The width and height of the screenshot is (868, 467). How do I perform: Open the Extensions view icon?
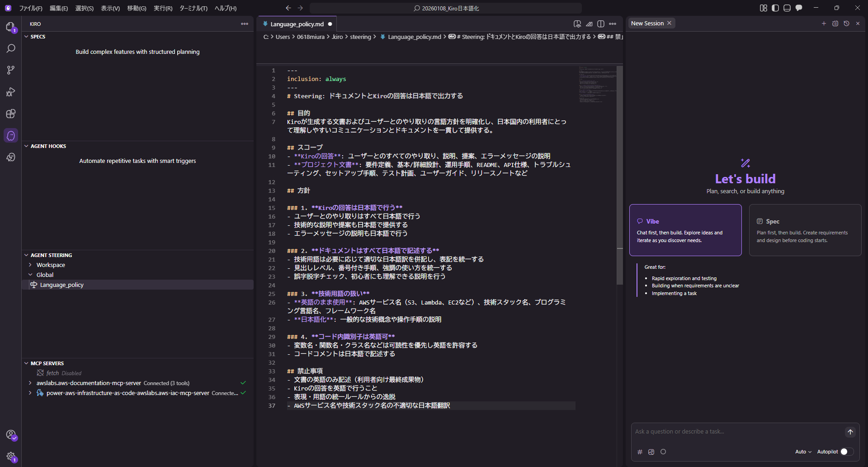coord(11,114)
